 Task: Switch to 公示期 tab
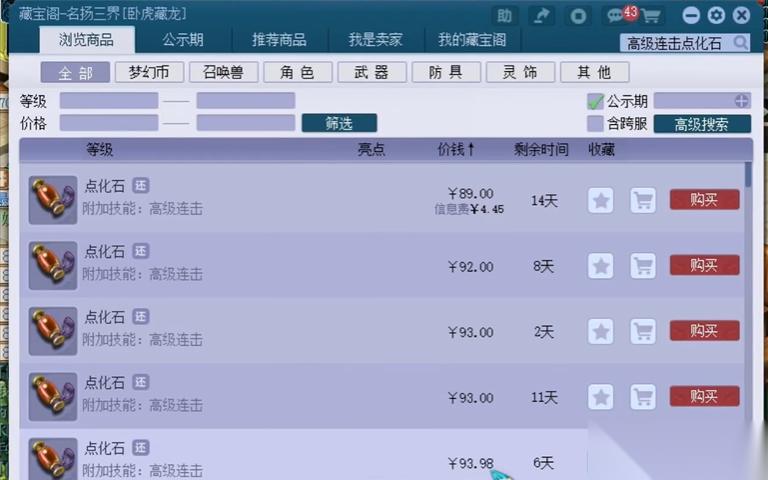(183, 40)
